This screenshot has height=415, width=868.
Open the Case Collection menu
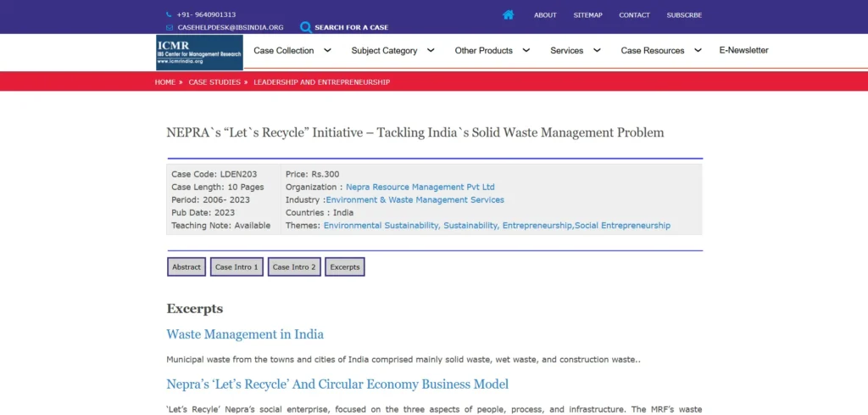tap(283, 50)
